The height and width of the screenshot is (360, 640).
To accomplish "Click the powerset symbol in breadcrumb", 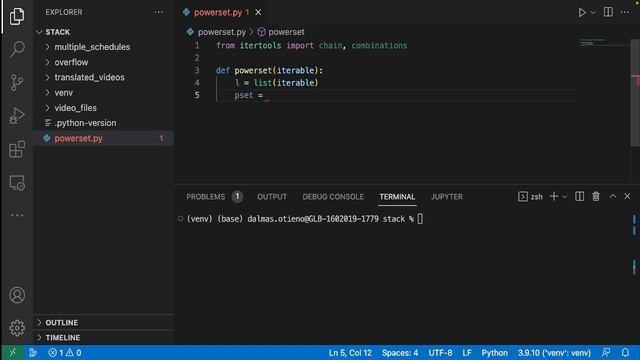I will coord(286,32).
